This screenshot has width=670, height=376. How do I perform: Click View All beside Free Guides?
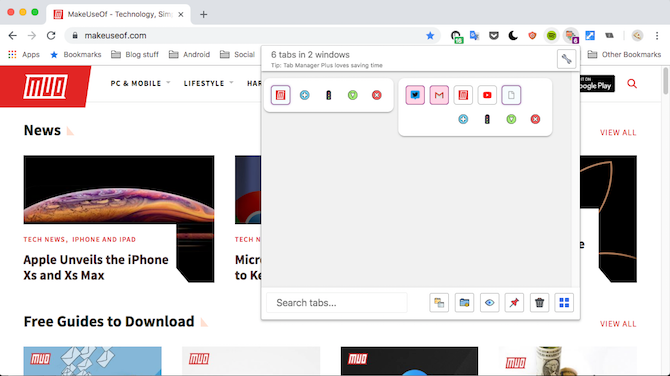tap(618, 324)
